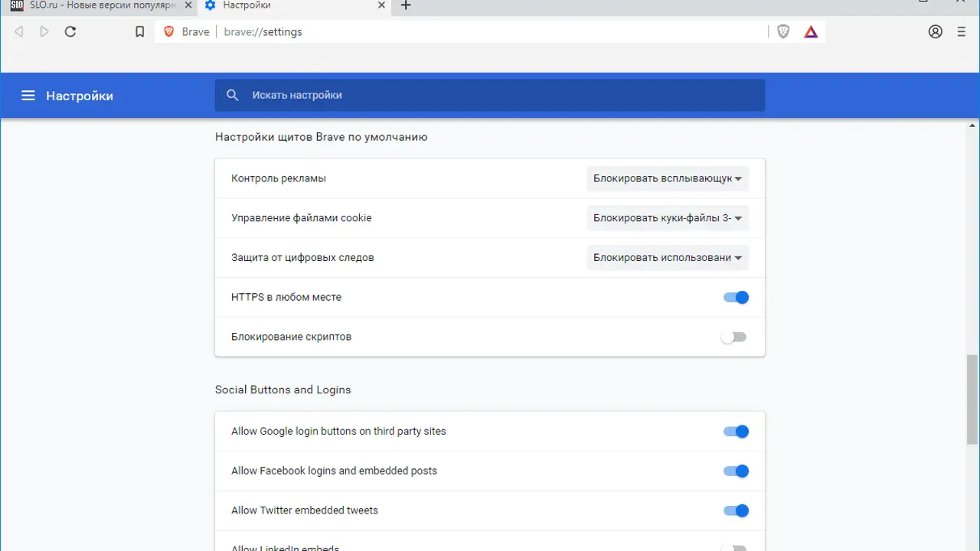Turn off Allow Twitter embedded tweets

click(735, 511)
